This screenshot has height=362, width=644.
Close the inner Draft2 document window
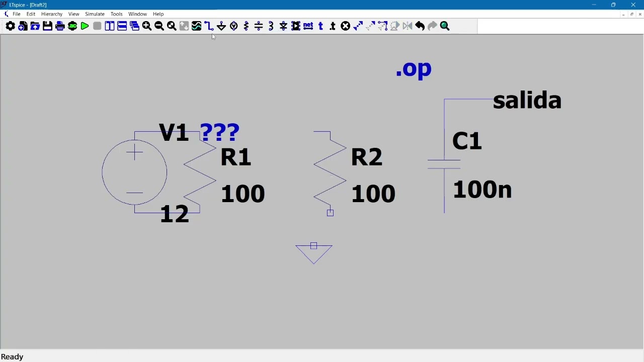click(x=640, y=14)
